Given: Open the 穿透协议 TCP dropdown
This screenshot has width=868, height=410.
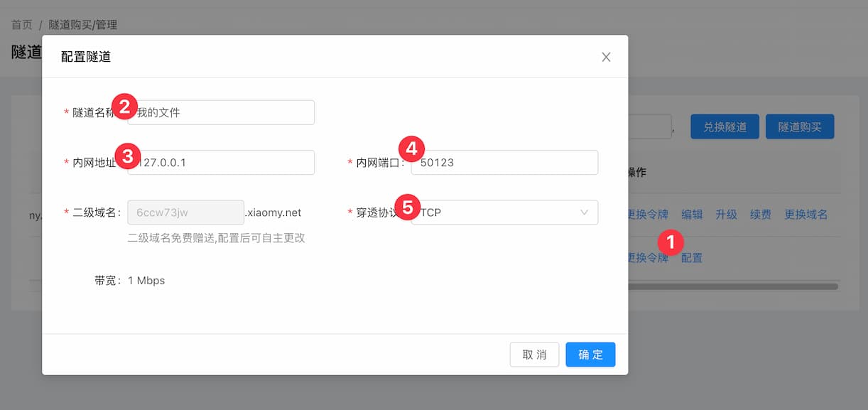Looking at the screenshot, I should pos(504,212).
